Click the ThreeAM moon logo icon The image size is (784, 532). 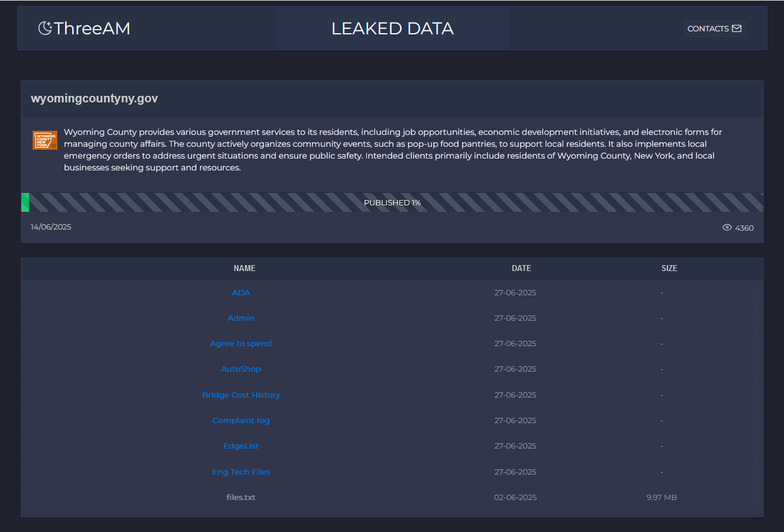[45, 28]
